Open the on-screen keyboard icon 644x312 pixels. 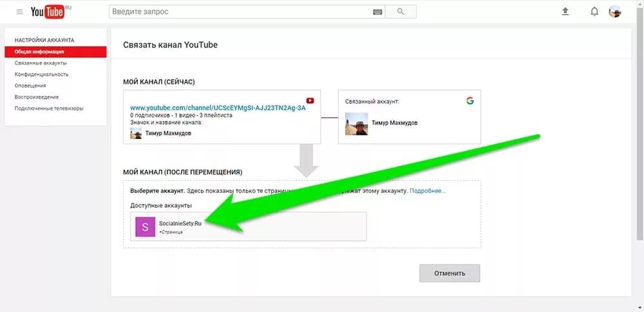[x=377, y=12]
